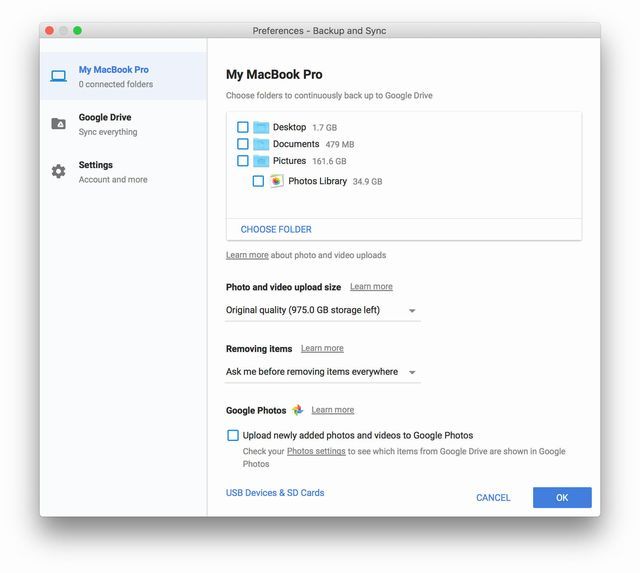This screenshot has width=640, height=573.
Task: Enable upload newly added photos to Google Photos
Action: pyautogui.click(x=233, y=435)
